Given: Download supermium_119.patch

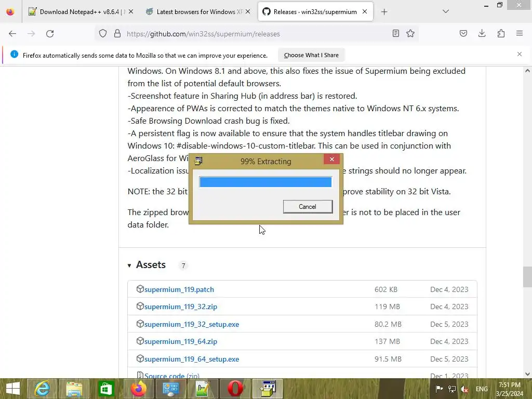Looking at the screenshot, I should (x=179, y=289).
